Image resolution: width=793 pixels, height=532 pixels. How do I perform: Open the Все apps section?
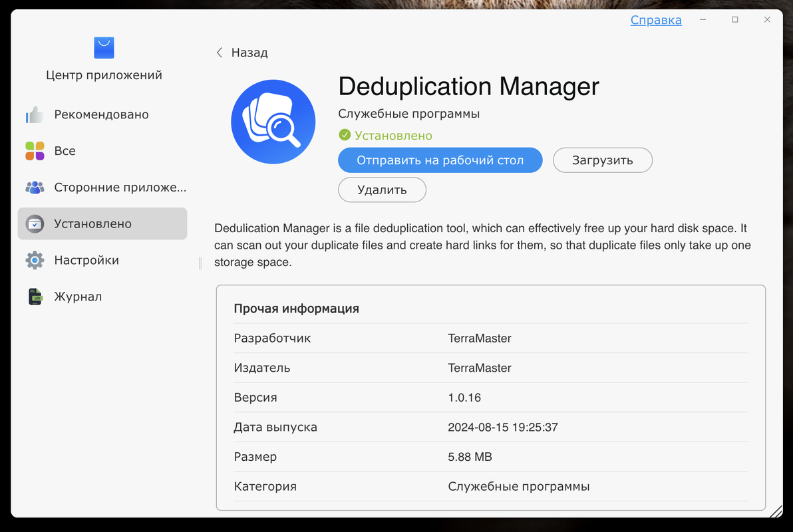click(x=102, y=151)
